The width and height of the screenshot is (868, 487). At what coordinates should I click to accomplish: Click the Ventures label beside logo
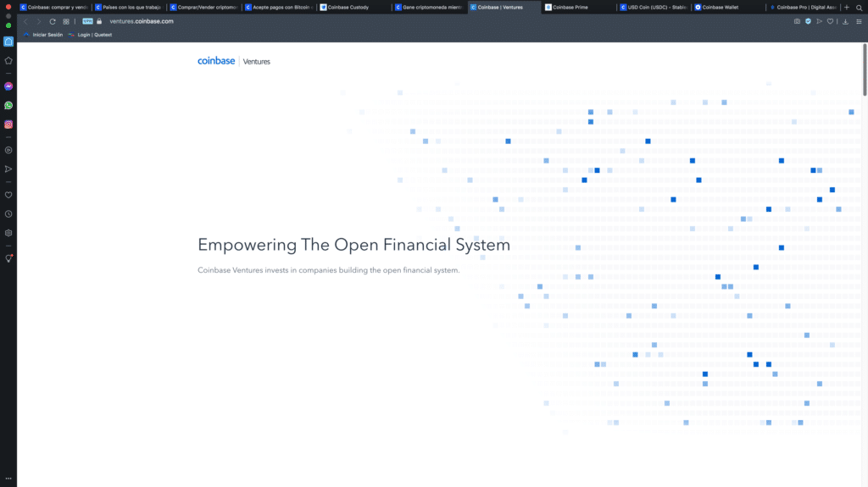pyautogui.click(x=256, y=62)
